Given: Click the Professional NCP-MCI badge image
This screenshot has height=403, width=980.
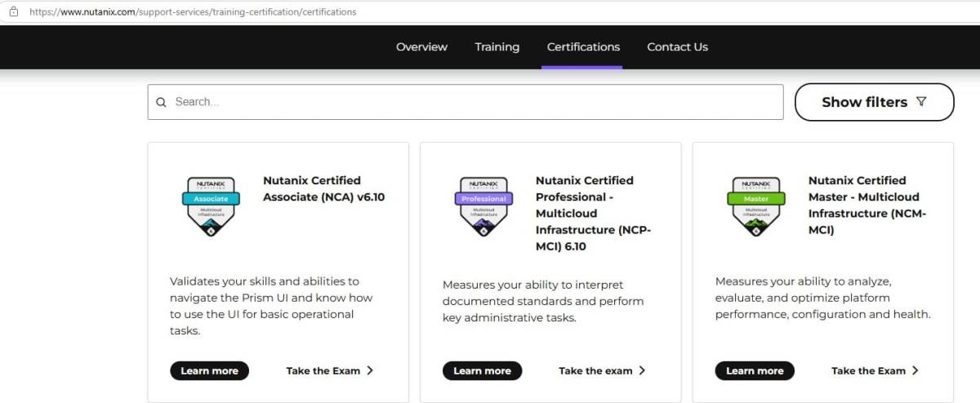Looking at the screenshot, I should 483,206.
